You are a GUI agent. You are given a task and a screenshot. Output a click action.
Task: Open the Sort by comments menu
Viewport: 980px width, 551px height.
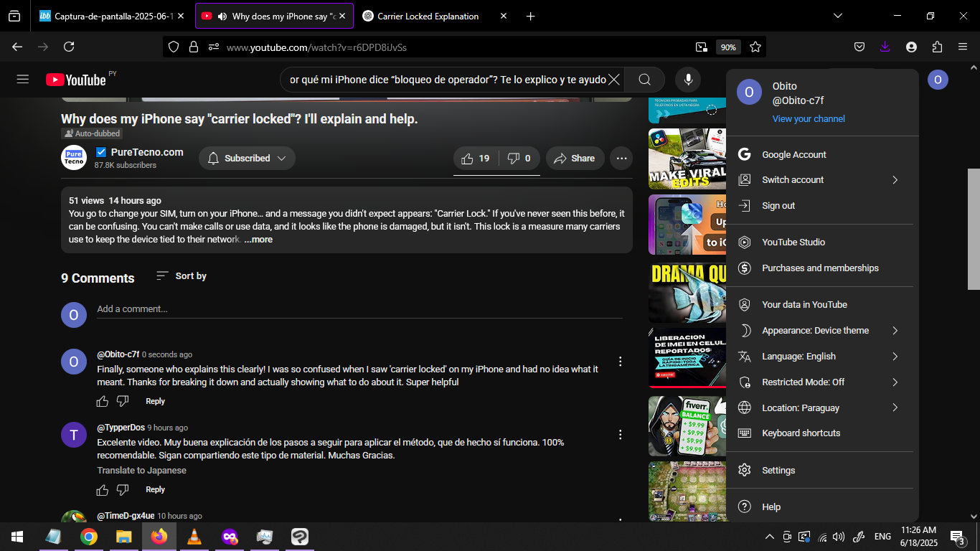click(x=181, y=275)
